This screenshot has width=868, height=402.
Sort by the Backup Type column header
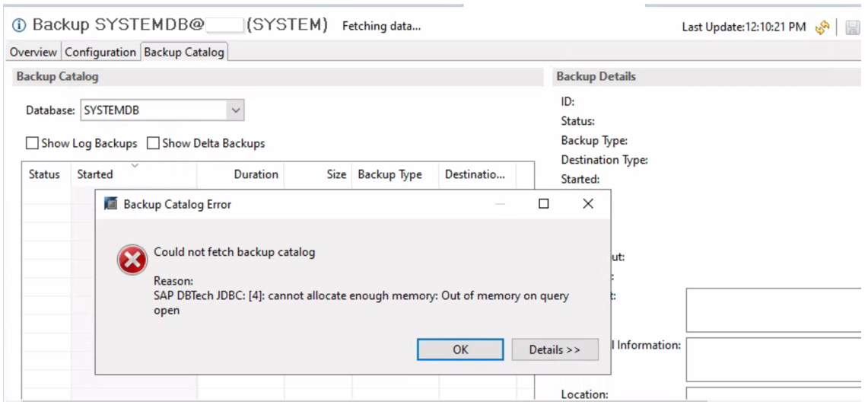[x=396, y=174]
